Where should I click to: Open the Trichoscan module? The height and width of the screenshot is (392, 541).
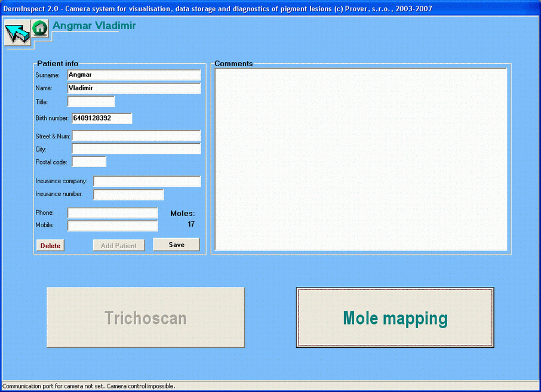click(146, 317)
